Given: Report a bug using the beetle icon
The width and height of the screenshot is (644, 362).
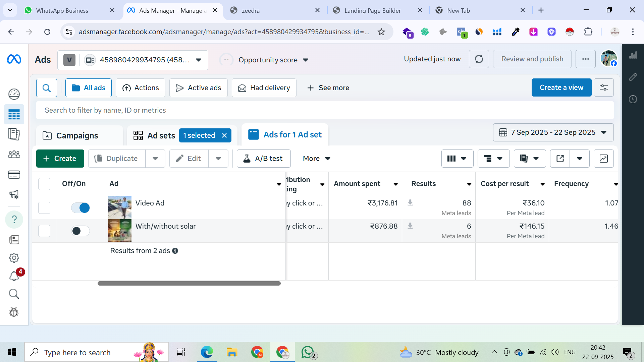Looking at the screenshot, I should pos(14,312).
